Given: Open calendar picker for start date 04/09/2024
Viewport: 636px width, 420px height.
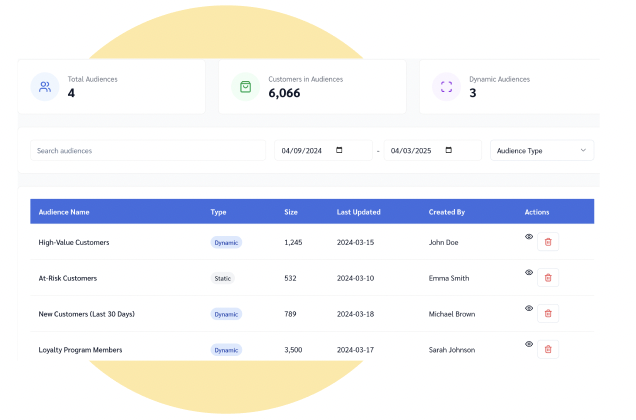Looking at the screenshot, I should pos(339,150).
